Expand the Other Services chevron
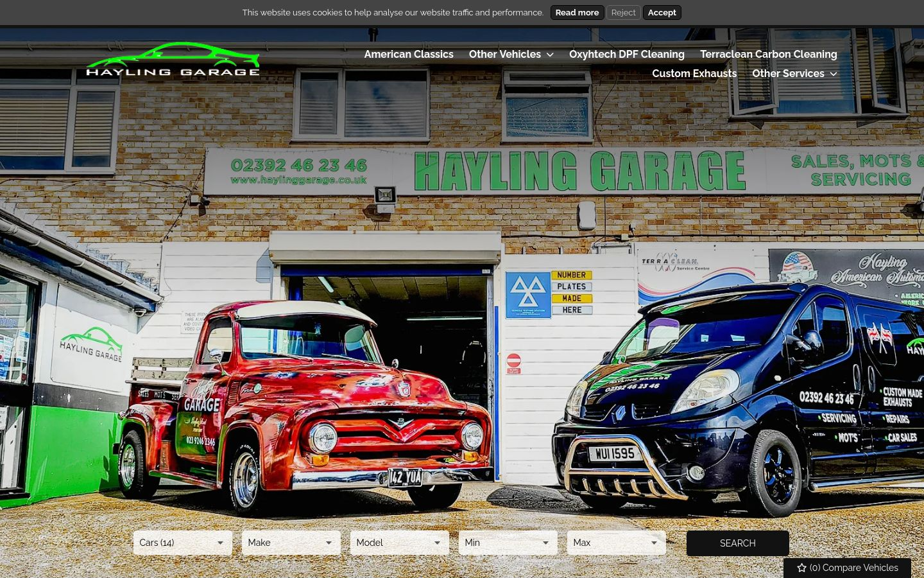924x578 pixels. [834, 74]
